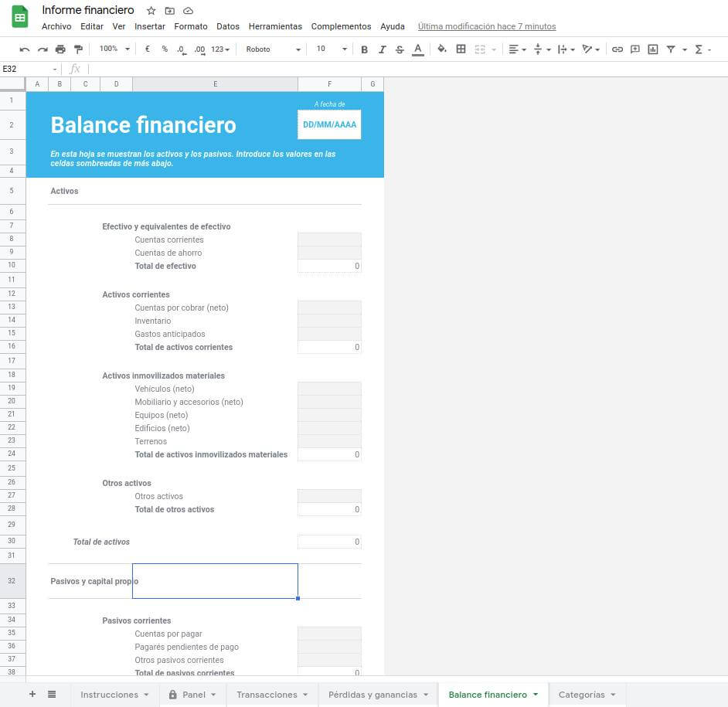Screen dimensions: 728x707
Task: Apply Italic formatting to the cell
Action: (382, 49)
